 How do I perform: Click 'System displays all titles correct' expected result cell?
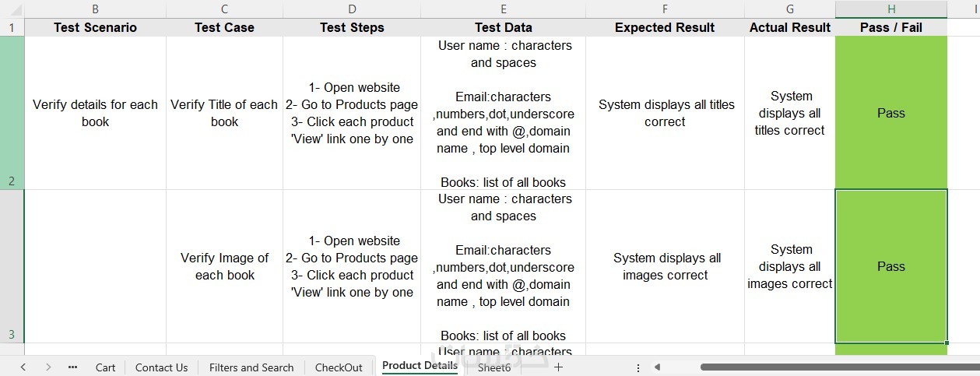click(x=665, y=113)
